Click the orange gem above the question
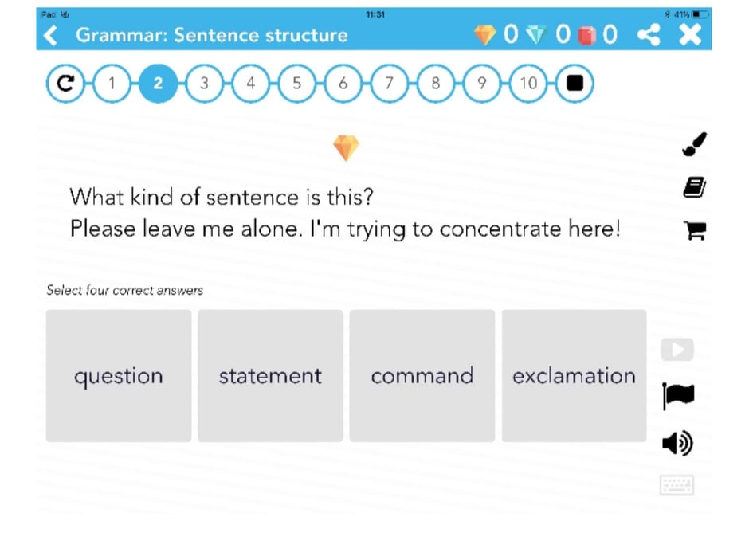 [x=346, y=147]
